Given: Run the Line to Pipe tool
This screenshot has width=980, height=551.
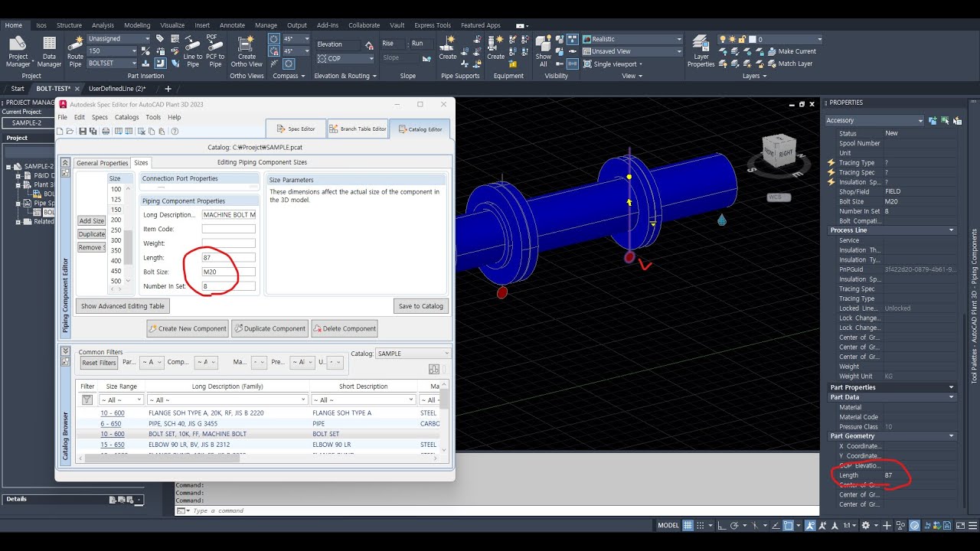Looking at the screenshot, I should tap(193, 51).
